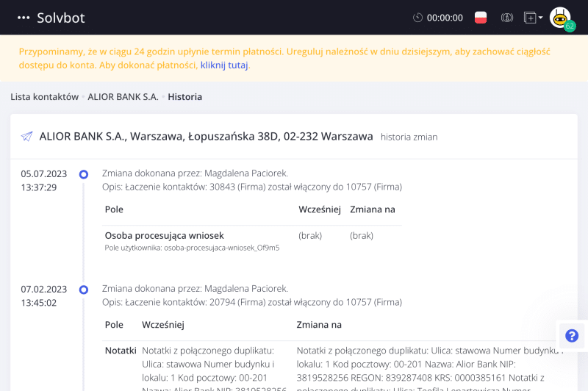Click the stopwatch timer icon
Image resolution: width=588 pixels, height=391 pixels.
point(418,18)
